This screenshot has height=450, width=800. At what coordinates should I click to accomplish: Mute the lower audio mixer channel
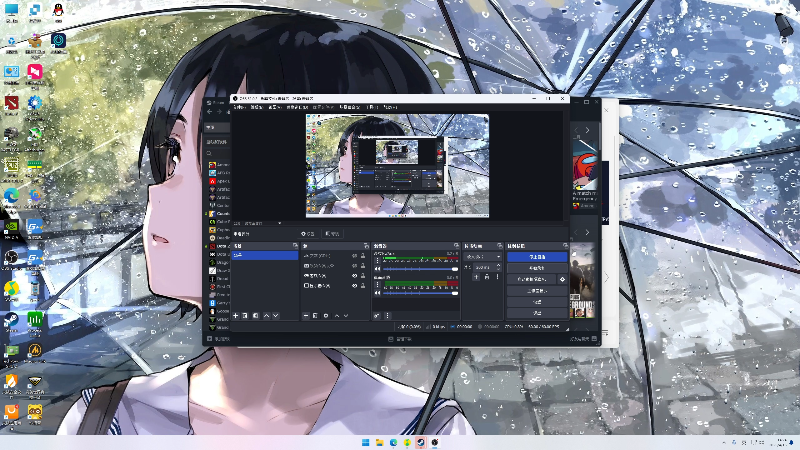tap(378, 293)
